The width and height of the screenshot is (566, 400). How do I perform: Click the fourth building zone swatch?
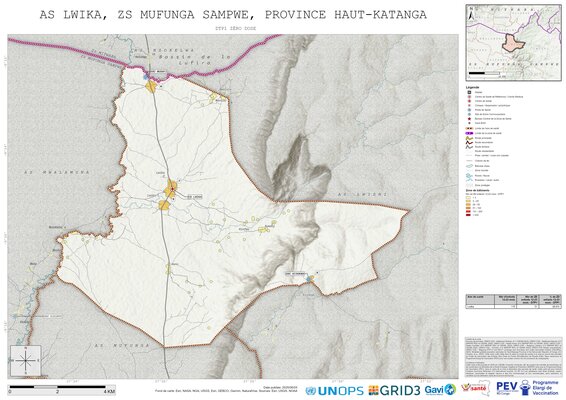[x=468, y=208]
